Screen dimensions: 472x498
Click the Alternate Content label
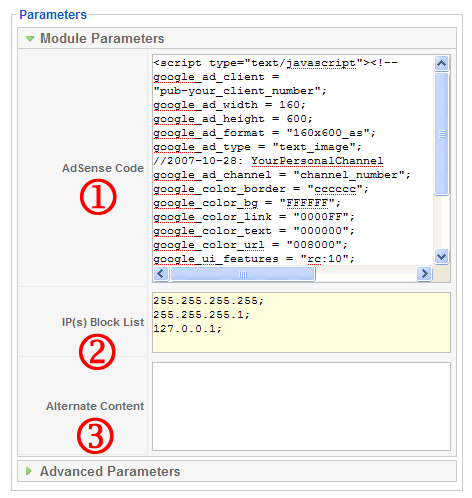click(95, 406)
